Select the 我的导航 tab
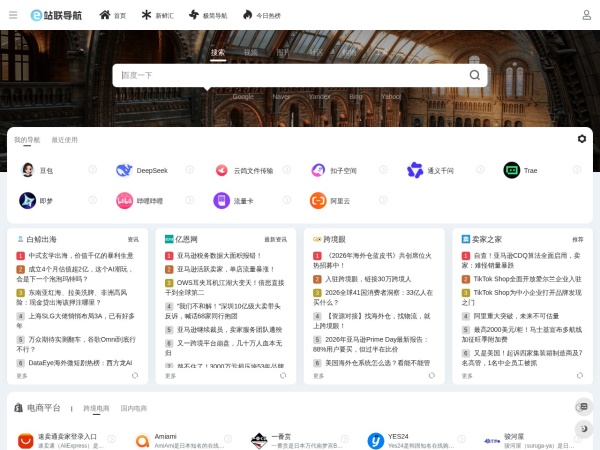 (27, 140)
